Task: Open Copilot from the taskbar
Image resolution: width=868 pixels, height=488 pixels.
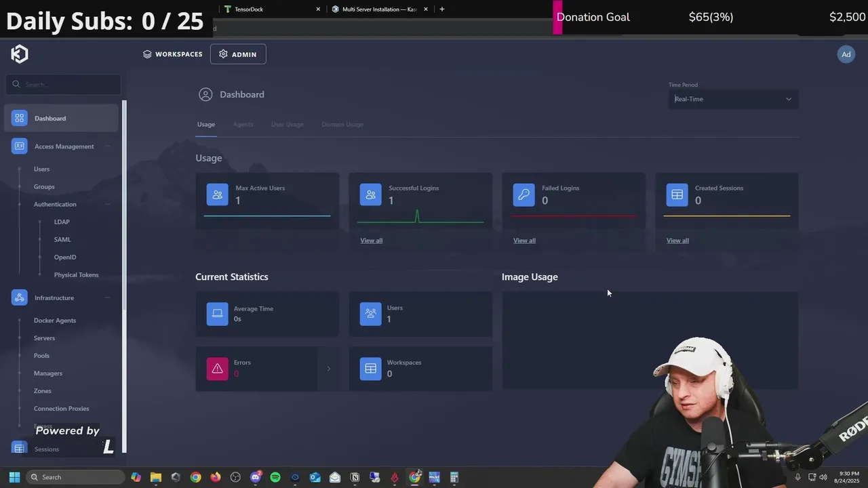Action: point(136,477)
